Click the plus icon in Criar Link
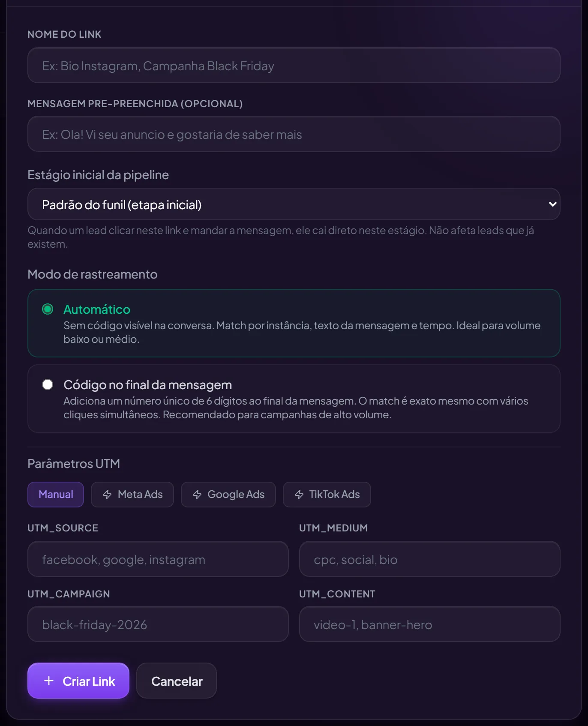The height and width of the screenshot is (726, 588). tap(49, 681)
